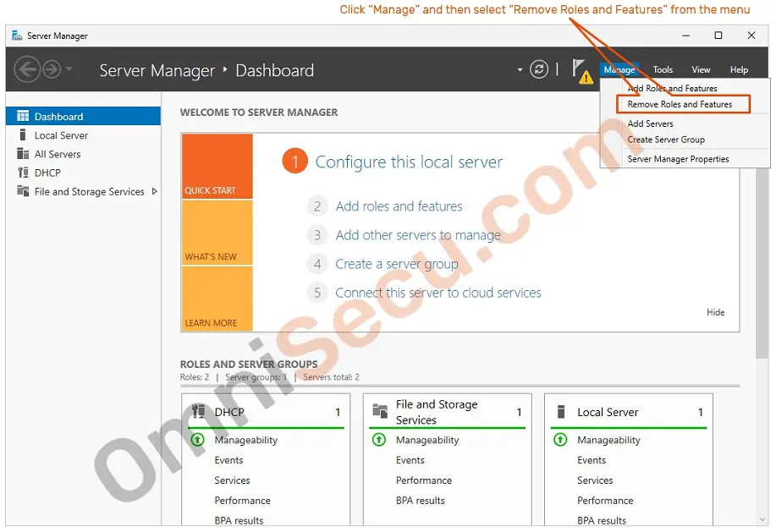The height and width of the screenshot is (532, 776).
Task: Click Local Server Manageability status icon
Action: [560, 440]
